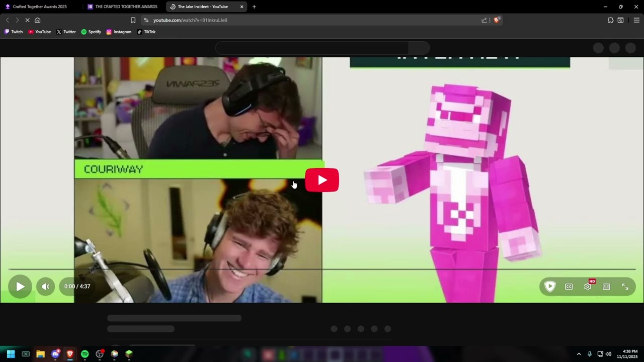Open the Twitter bookmark

(x=66, y=32)
